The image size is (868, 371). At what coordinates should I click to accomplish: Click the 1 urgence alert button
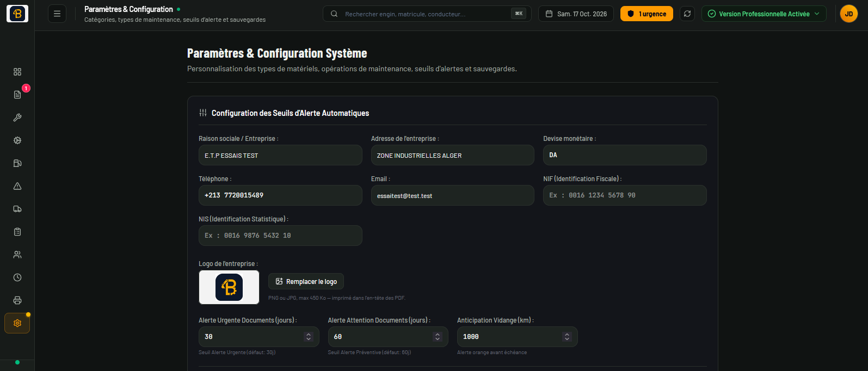[647, 14]
